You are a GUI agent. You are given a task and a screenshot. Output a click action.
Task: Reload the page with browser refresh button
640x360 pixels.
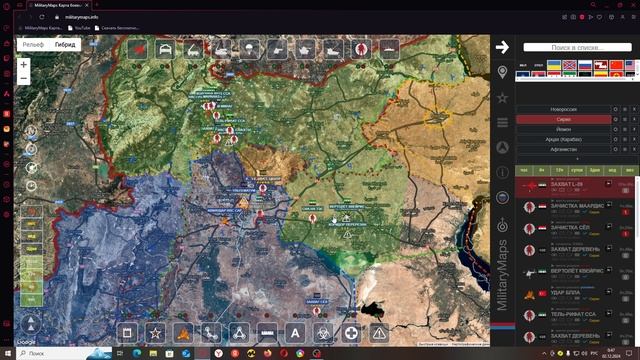42,17
